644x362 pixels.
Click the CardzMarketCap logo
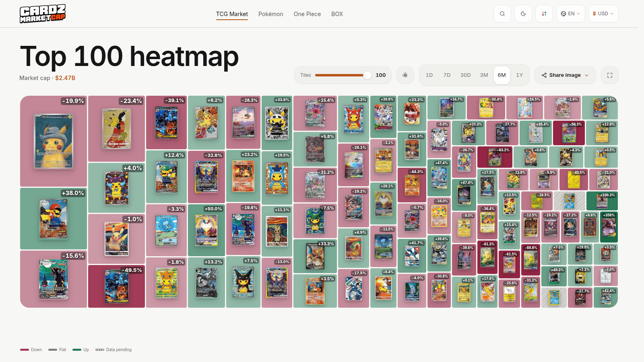coord(43,14)
